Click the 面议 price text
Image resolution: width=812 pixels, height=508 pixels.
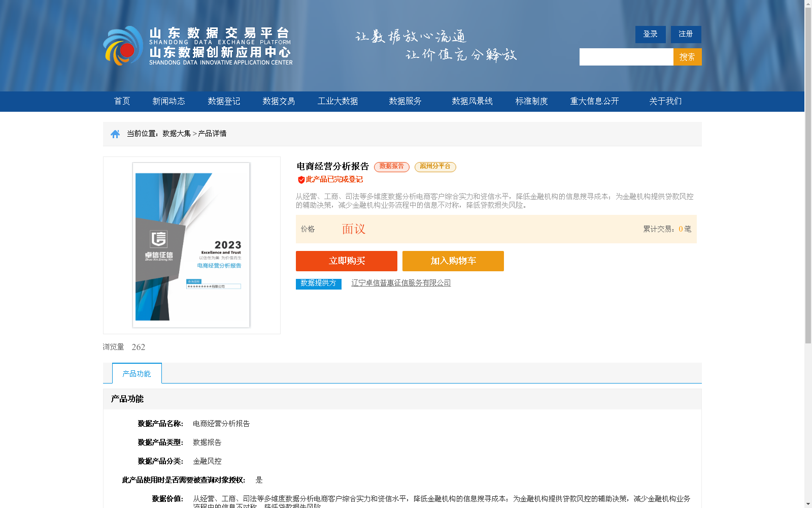coord(354,229)
